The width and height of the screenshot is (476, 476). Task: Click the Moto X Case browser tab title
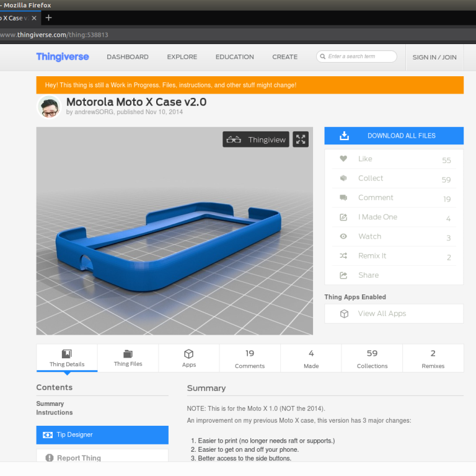click(x=14, y=18)
